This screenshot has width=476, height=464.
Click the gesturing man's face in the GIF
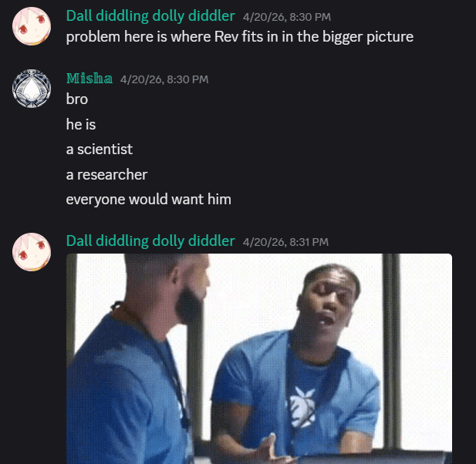[x=328, y=299]
